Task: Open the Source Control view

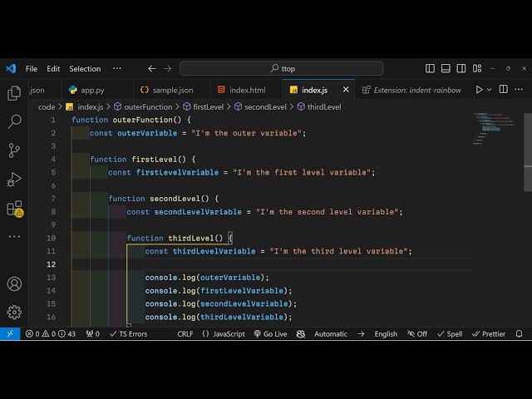Action: [14, 150]
